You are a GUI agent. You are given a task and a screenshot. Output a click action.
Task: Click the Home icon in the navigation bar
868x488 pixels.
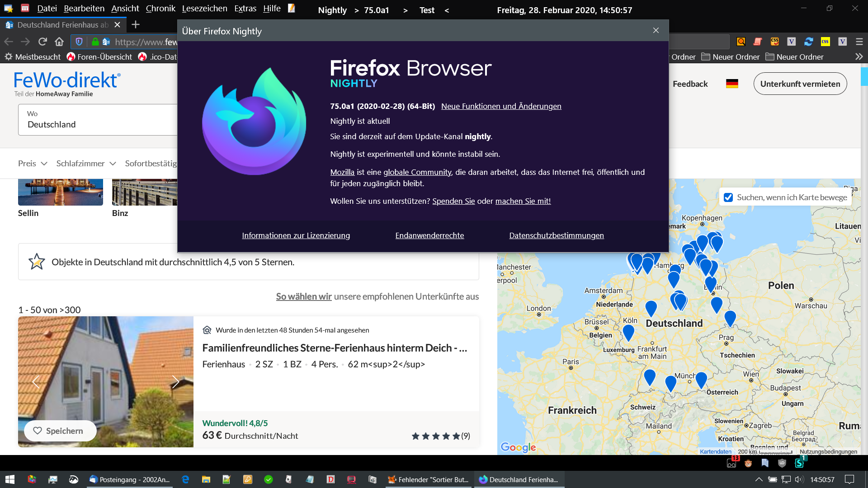pos(59,42)
